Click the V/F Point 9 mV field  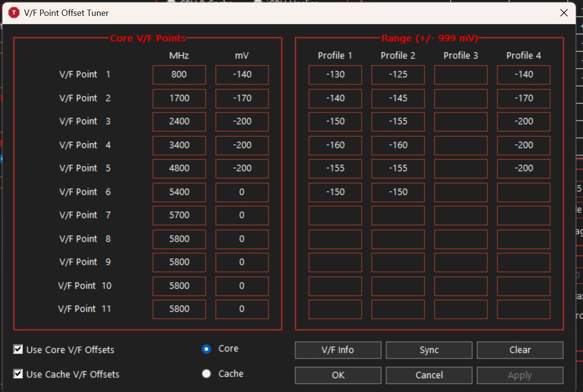pos(242,262)
